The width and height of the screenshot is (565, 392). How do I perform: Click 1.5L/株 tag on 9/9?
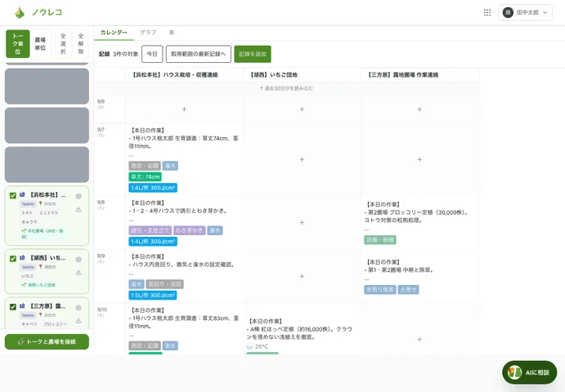click(153, 296)
